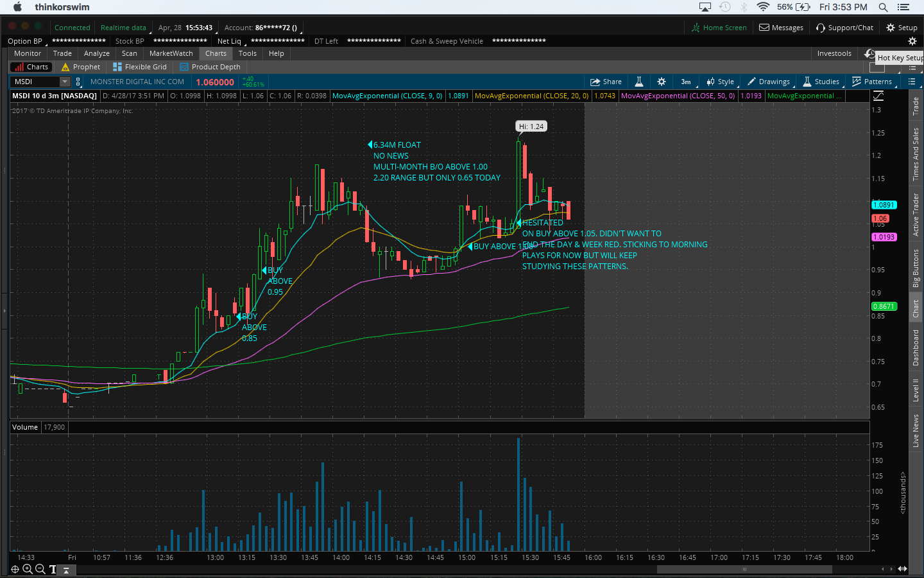
Task: Switch to the Analyze tab
Action: 97,53
